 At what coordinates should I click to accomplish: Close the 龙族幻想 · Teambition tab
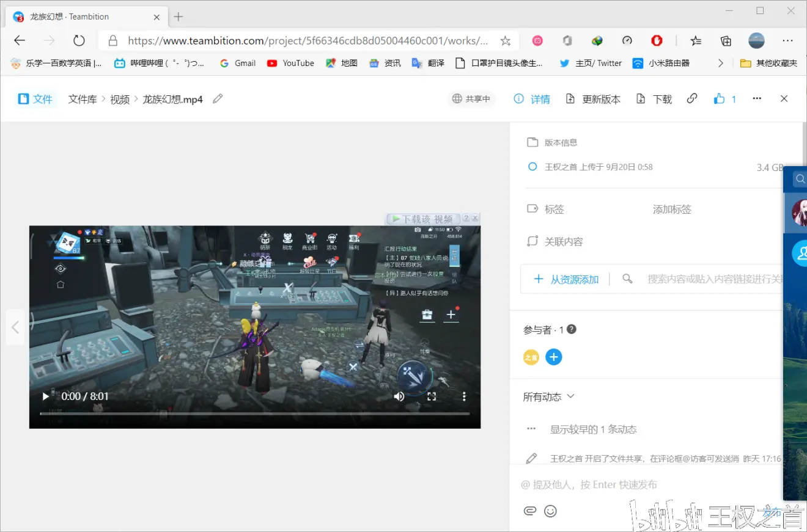click(x=157, y=17)
